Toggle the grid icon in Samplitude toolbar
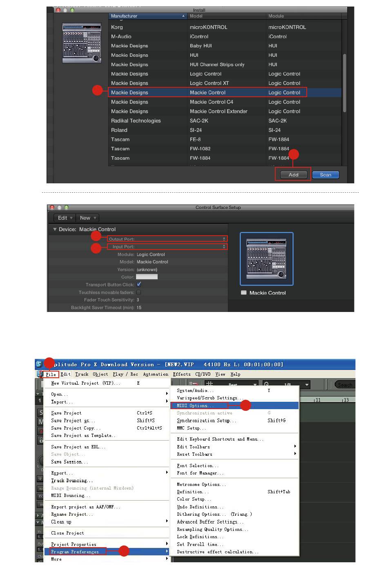The width and height of the screenshot is (388, 588). click(209, 384)
